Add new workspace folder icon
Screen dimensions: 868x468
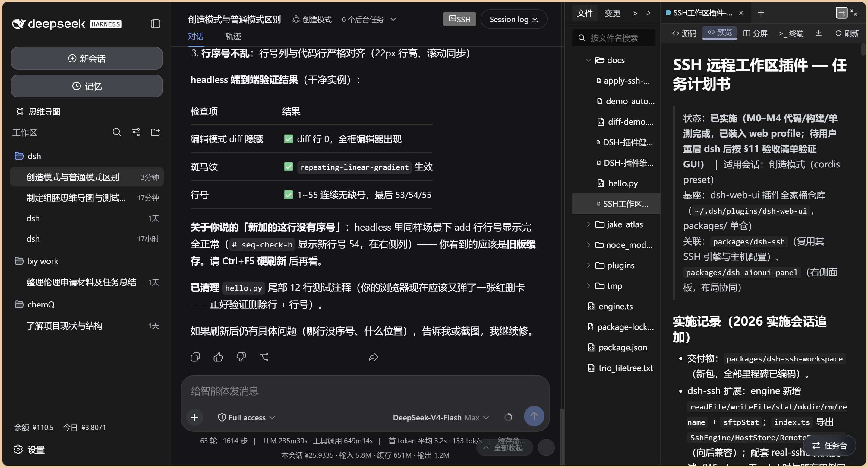point(155,132)
